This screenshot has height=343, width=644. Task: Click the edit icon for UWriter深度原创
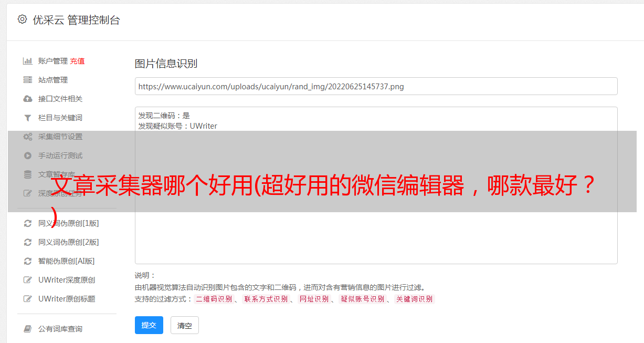[x=28, y=280]
